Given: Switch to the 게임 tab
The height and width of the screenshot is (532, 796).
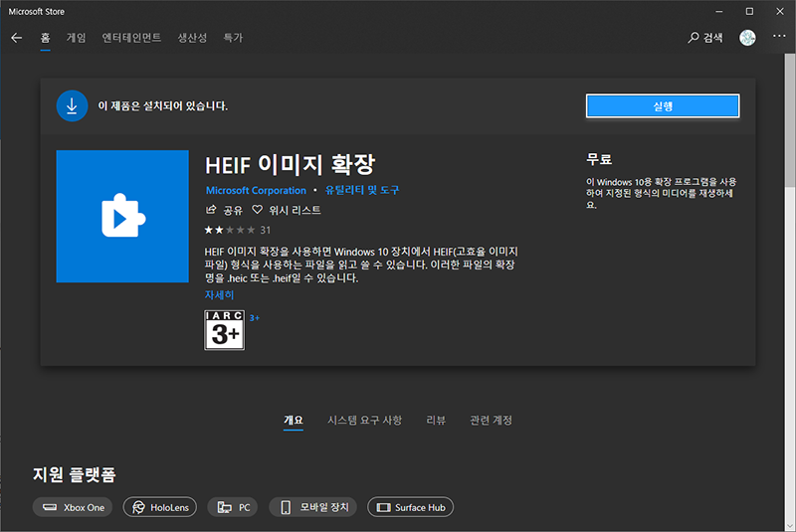Looking at the screenshot, I should [x=77, y=38].
